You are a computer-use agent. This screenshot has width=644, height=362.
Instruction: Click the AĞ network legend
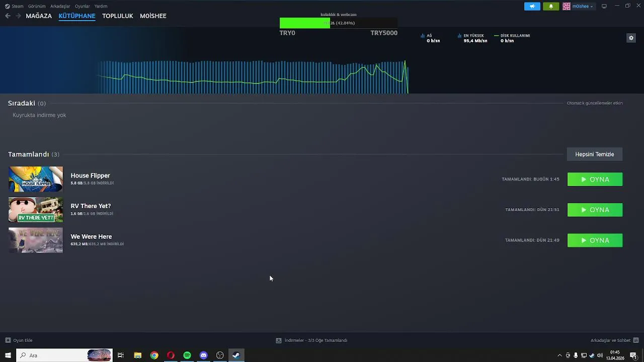tap(430, 38)
